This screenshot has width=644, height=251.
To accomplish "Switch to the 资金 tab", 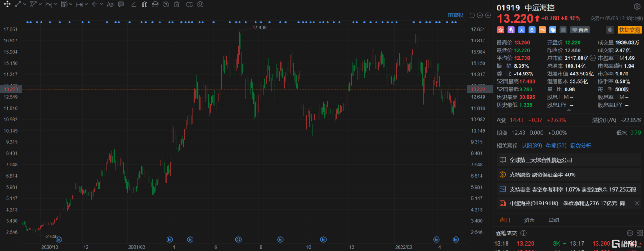I will pyautogui.click(x=529, y=220).
